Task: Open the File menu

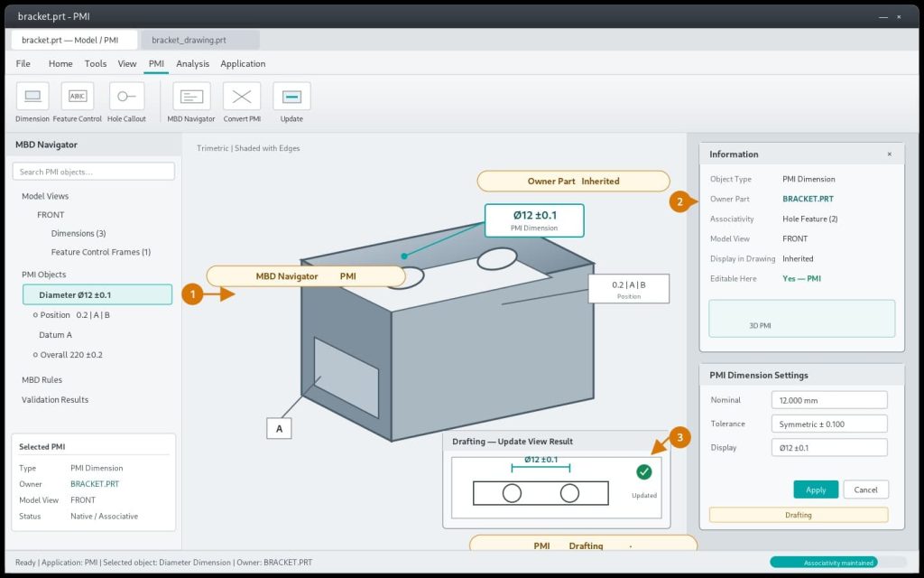Action: tap(23, 64)
